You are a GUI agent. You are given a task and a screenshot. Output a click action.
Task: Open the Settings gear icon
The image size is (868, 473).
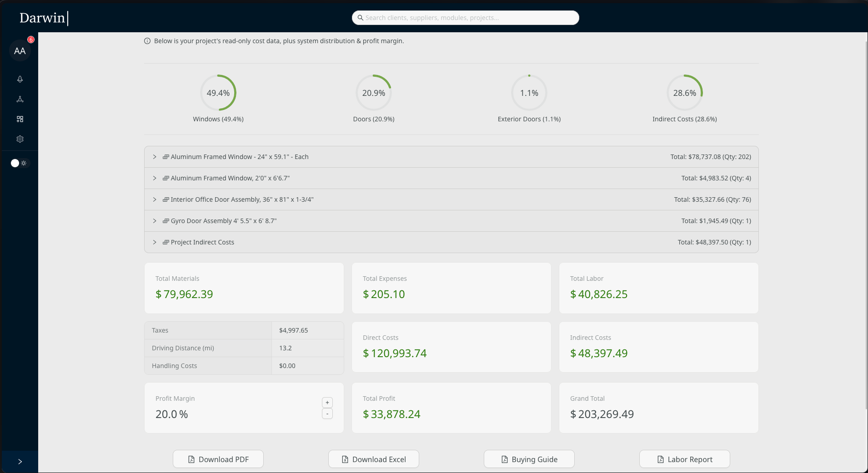click(x=20, y=139)
